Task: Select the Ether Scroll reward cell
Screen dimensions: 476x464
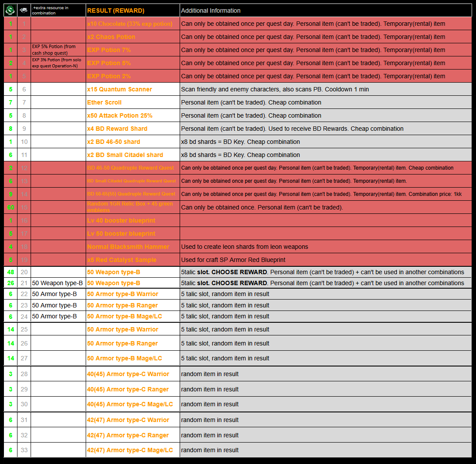Action: pyautogui.click(x=104, y=102)
